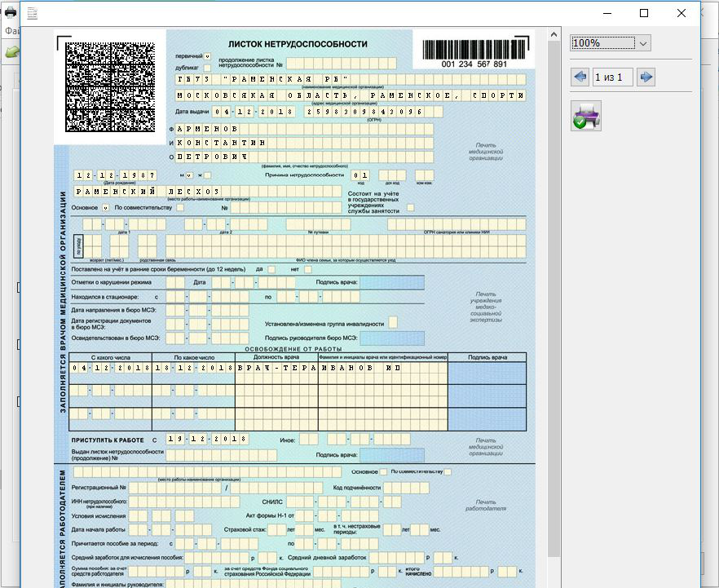Click the vertical scrollbar thumb

tap(554, 298)
